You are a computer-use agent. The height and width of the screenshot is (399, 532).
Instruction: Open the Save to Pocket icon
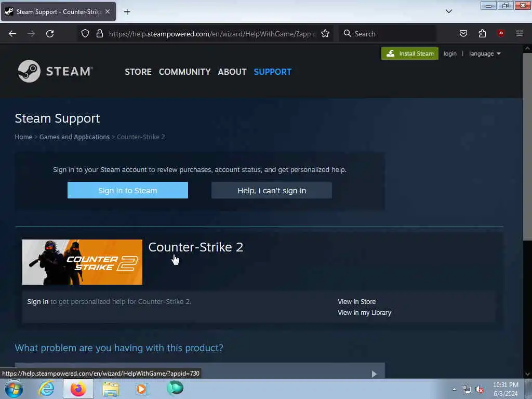point(463,33)
